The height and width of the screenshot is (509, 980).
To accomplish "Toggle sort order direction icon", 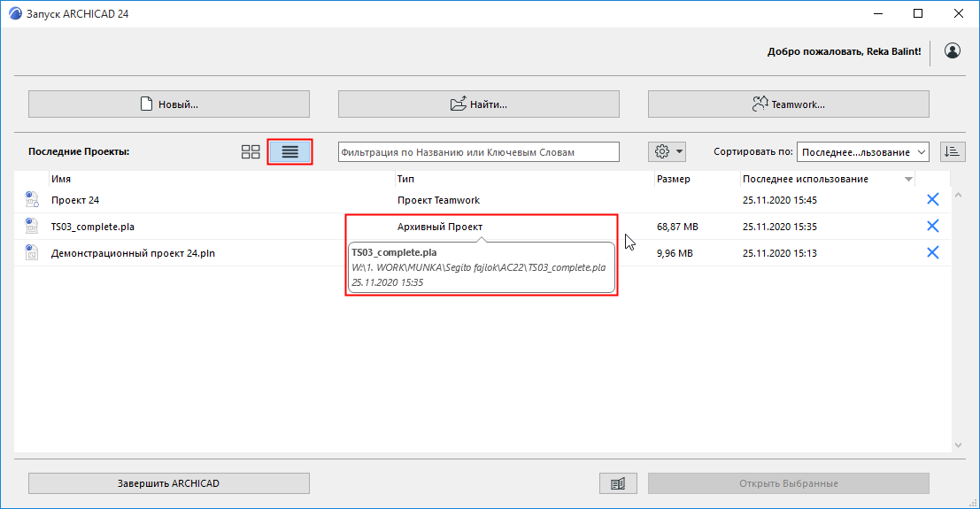I will 952,151.
